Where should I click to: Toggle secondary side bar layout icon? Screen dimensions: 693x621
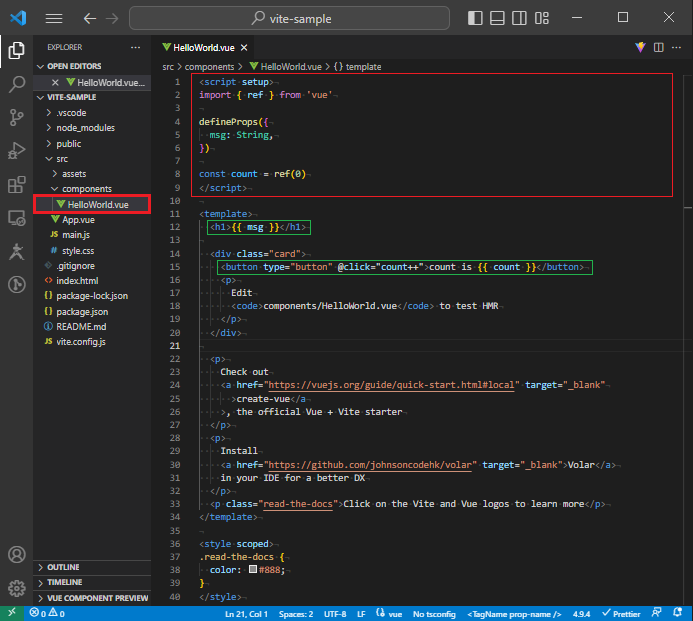[x=519, y=18]
